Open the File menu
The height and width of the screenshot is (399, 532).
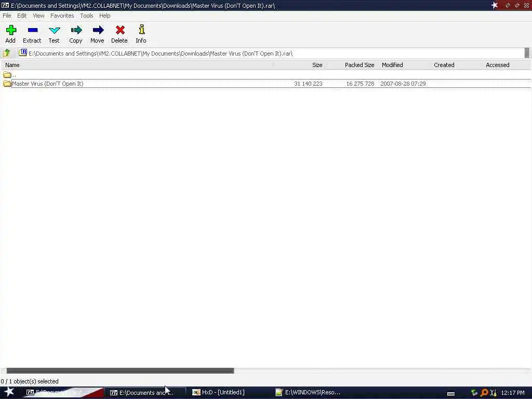click(7, 16)
